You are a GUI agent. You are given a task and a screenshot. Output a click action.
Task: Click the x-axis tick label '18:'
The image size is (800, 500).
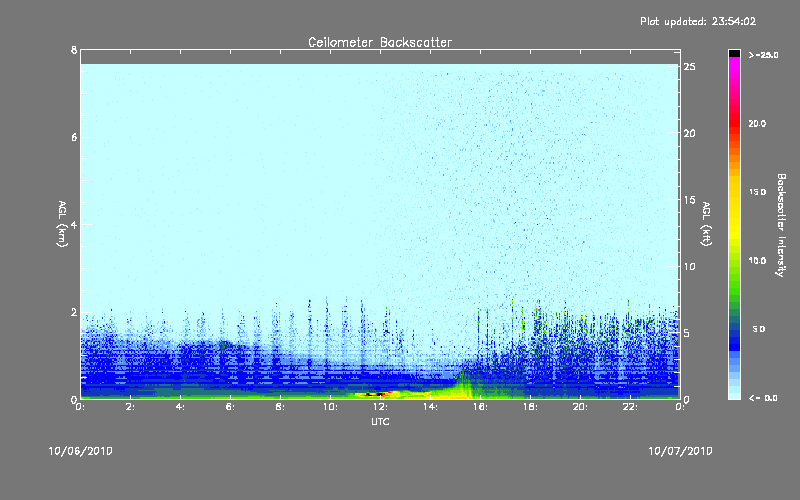point(530,407)
